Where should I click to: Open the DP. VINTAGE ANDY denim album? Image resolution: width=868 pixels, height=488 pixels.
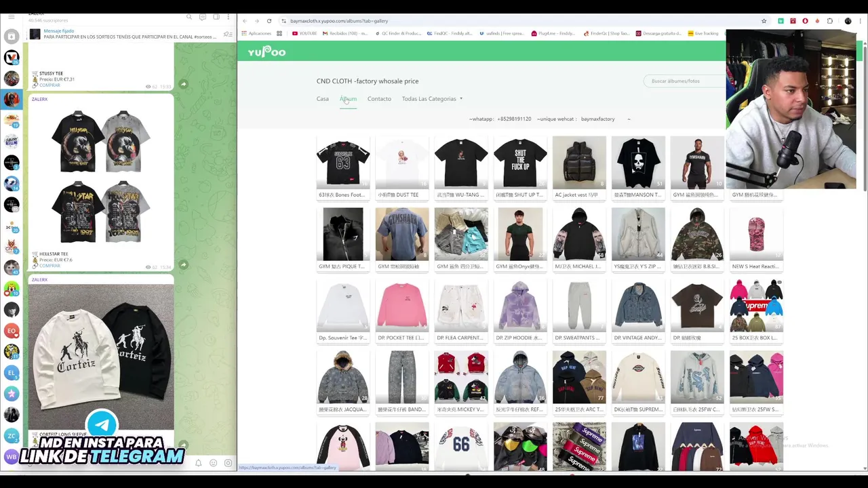coord(638,310)
